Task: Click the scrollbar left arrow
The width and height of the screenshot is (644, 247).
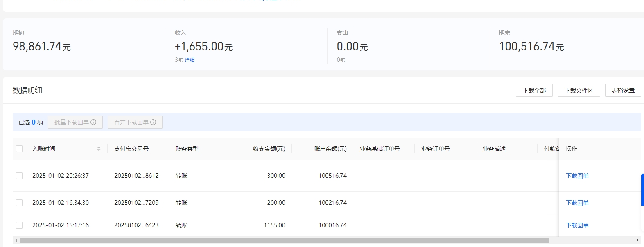Action: [x=16, y=240]
